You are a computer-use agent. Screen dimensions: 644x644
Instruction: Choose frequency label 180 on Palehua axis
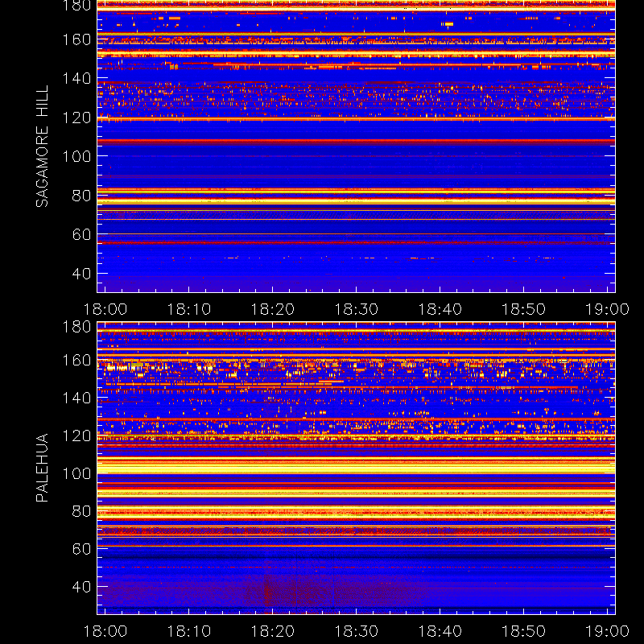coord(76,327)
